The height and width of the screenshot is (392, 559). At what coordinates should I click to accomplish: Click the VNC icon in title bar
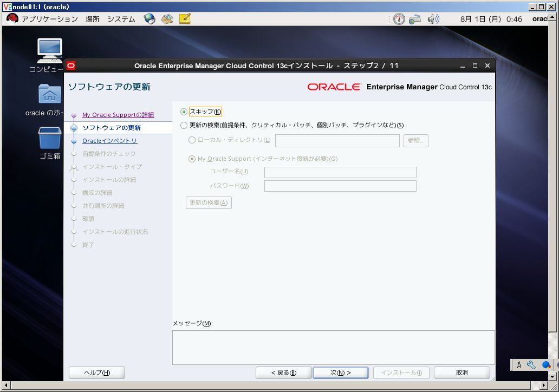[7, 6]
